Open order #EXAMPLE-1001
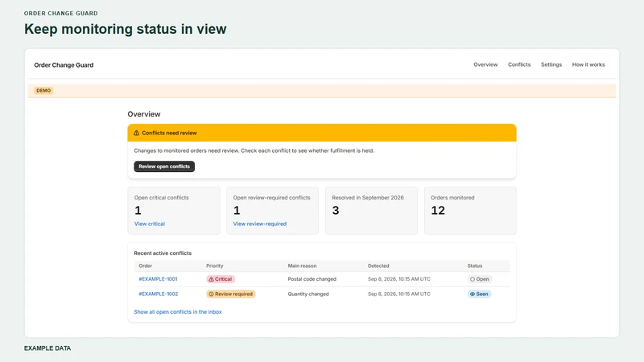Viewport: 644px width, 362px height. click(158, 279)
